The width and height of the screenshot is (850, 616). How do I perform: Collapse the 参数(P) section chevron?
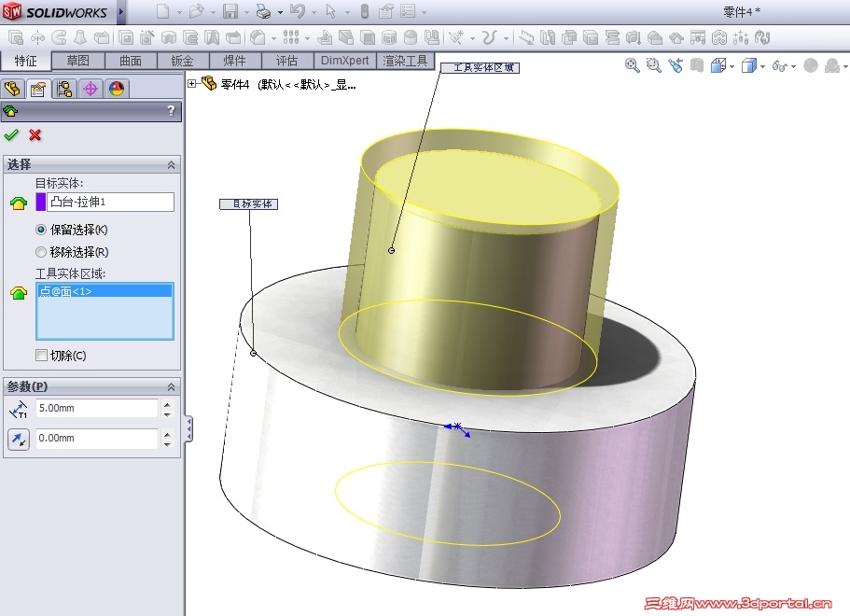[x=172, y=387]
